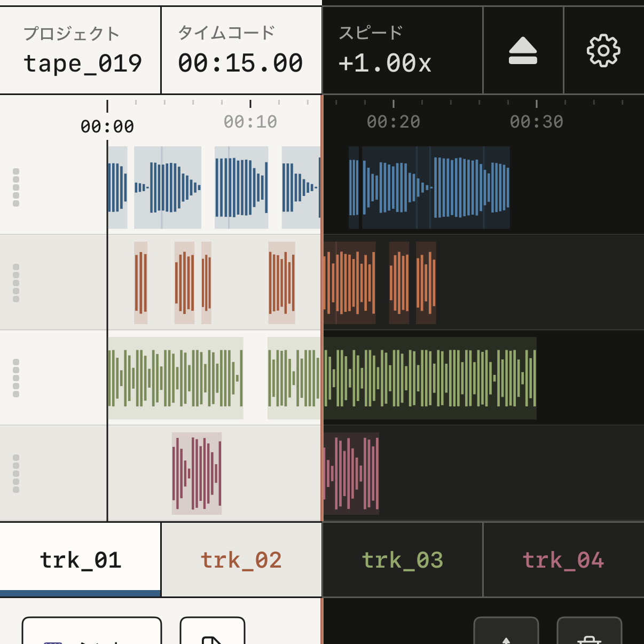Viewport: 644px width, 644px height.
Task: Switch to the trk_02 tab
Action: click(x=241, y=560)
